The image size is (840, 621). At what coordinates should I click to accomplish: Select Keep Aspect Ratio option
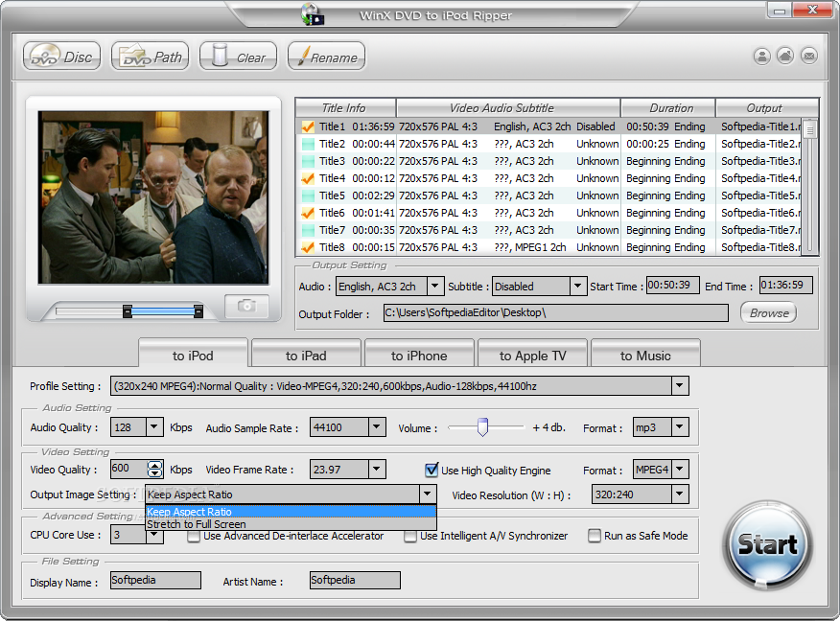pos(291,512)
